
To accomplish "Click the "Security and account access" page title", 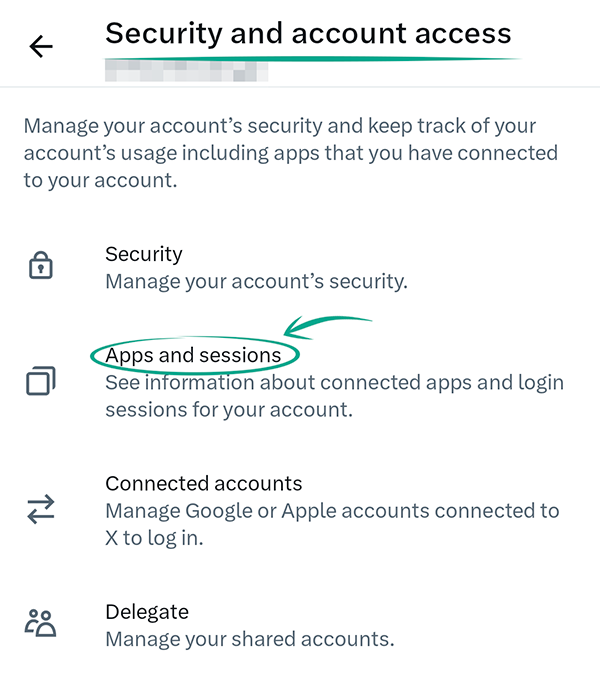I will pyautogui.click(x=308, y=33).
